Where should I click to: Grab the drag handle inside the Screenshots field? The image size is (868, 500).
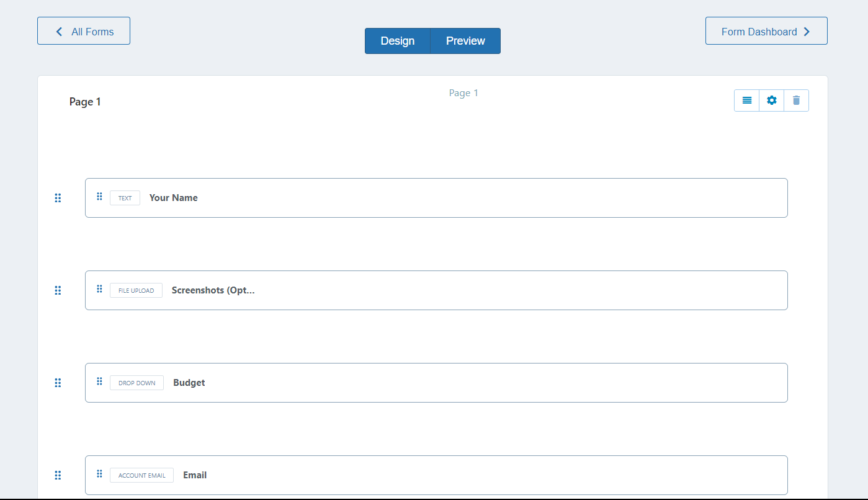[99, 289]
